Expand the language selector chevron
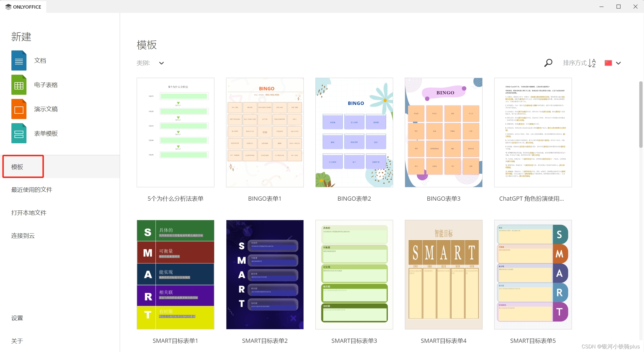 click(x=618, y=63)
